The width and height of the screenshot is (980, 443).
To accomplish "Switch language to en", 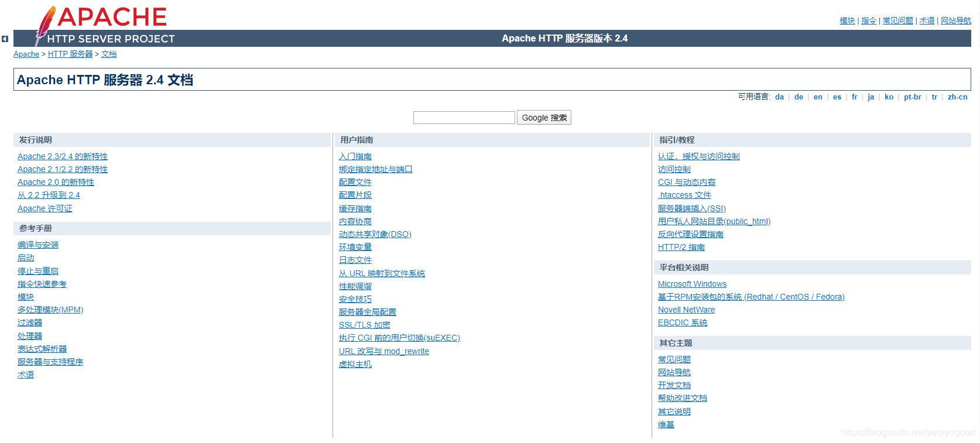I will (818, 97).
